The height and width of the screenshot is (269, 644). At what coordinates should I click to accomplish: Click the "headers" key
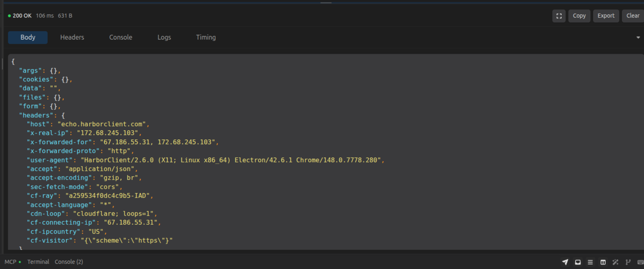click(36, 116)
